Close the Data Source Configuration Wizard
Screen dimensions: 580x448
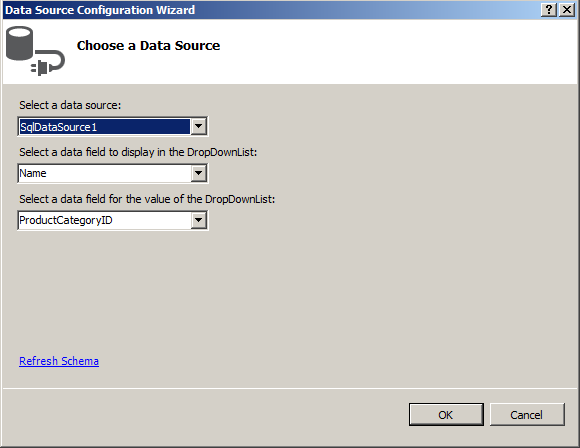pos(567,10)
